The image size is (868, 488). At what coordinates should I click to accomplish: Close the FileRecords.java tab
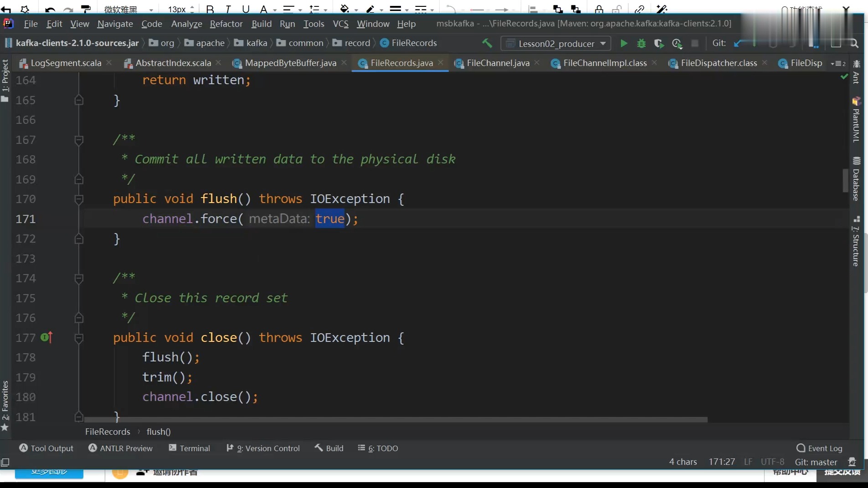[441, 62]
